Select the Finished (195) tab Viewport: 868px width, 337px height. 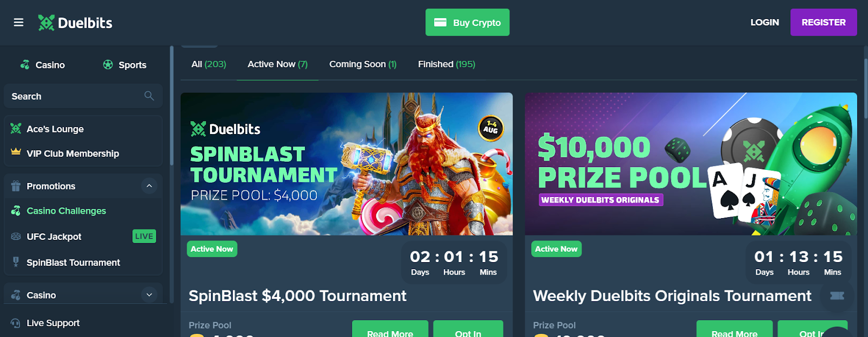pyautogui.click(x=446, y=64)
